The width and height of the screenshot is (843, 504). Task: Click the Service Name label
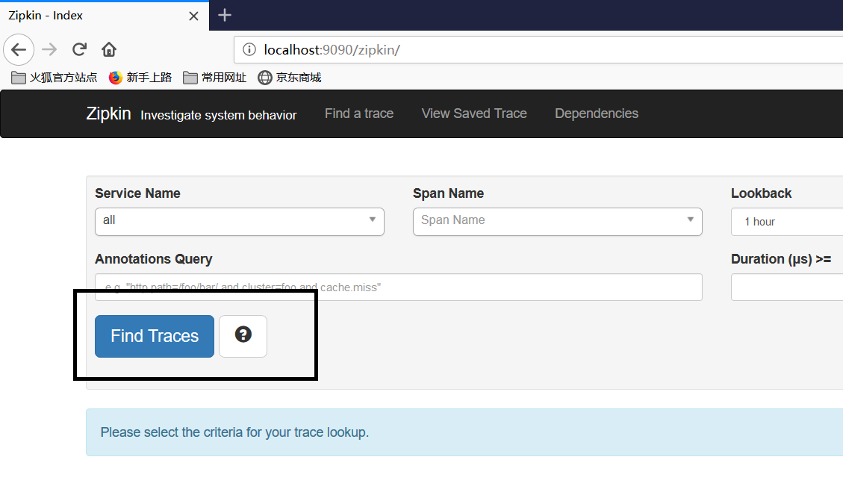137,193
